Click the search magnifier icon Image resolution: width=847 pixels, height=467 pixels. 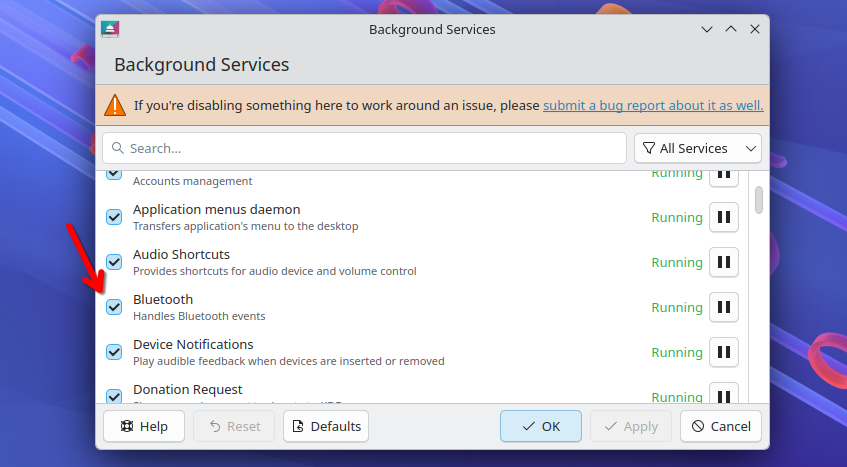click(x=117, y=148)
